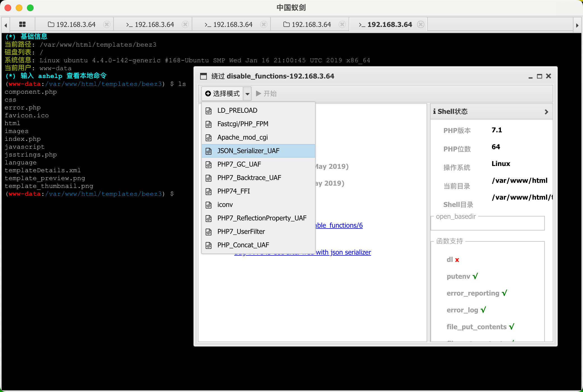Choose PHP74_FFI mode
This screenshot has height=392, width=583.
tap(258, 191)
